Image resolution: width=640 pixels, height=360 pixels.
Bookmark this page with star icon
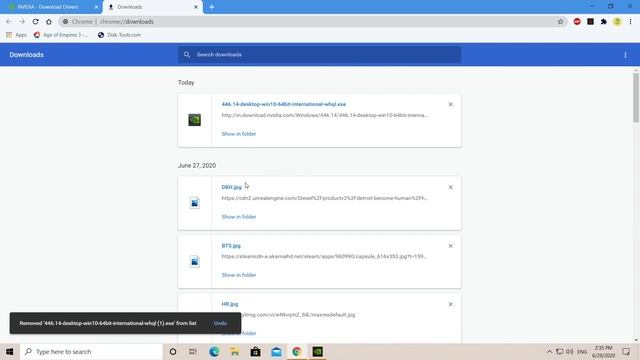pyautogui.click(x=560, y=22)
